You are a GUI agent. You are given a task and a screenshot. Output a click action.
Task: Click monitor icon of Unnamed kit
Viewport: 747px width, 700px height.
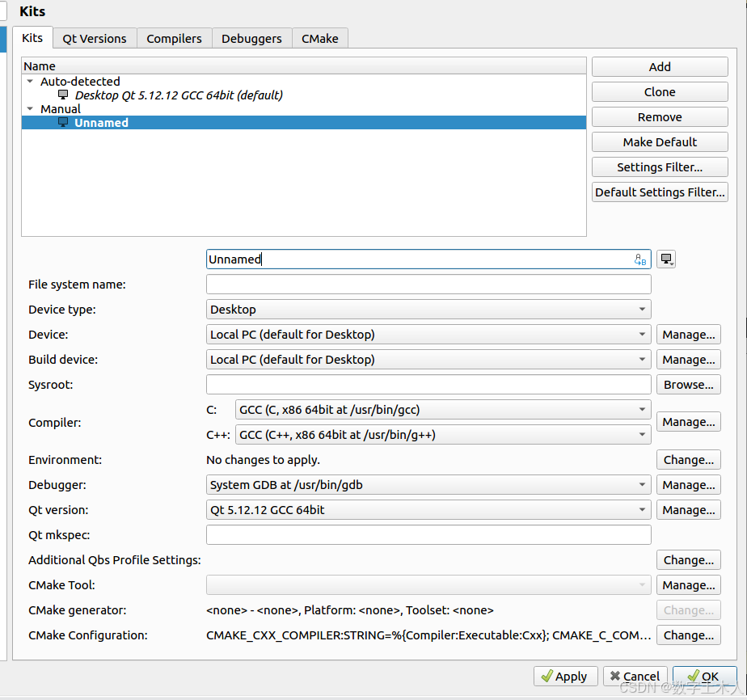[x=63, y=122]
